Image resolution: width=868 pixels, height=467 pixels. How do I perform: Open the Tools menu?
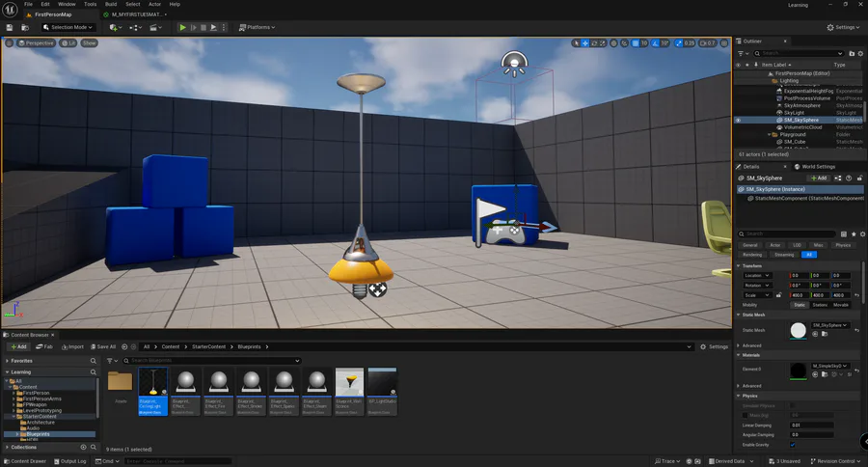coord(90,4)
